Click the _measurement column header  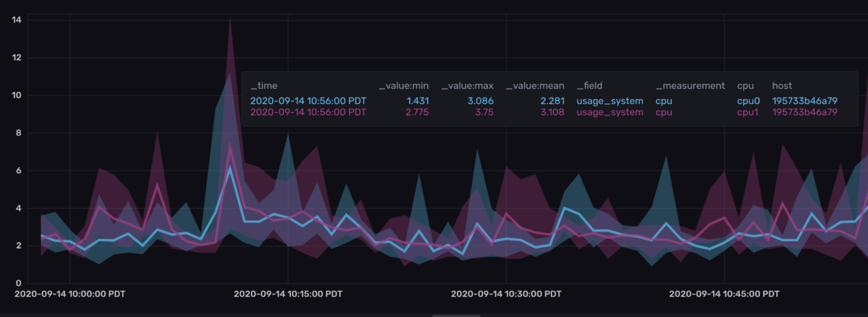[690, 86]
